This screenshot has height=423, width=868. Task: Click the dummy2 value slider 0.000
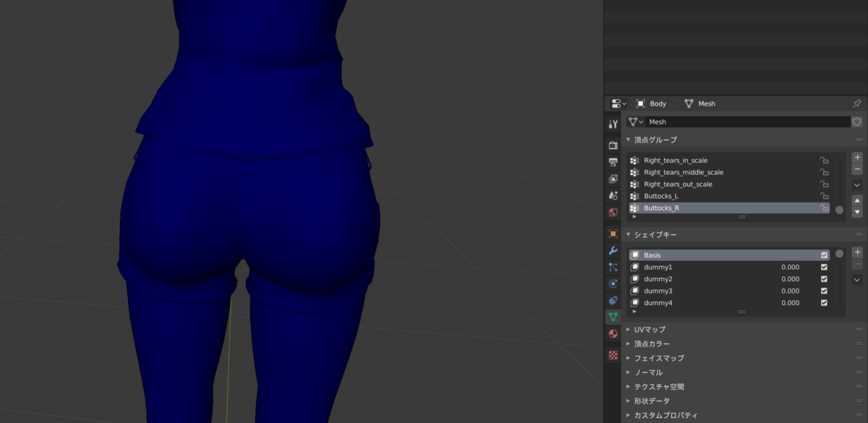coord(790,279)
